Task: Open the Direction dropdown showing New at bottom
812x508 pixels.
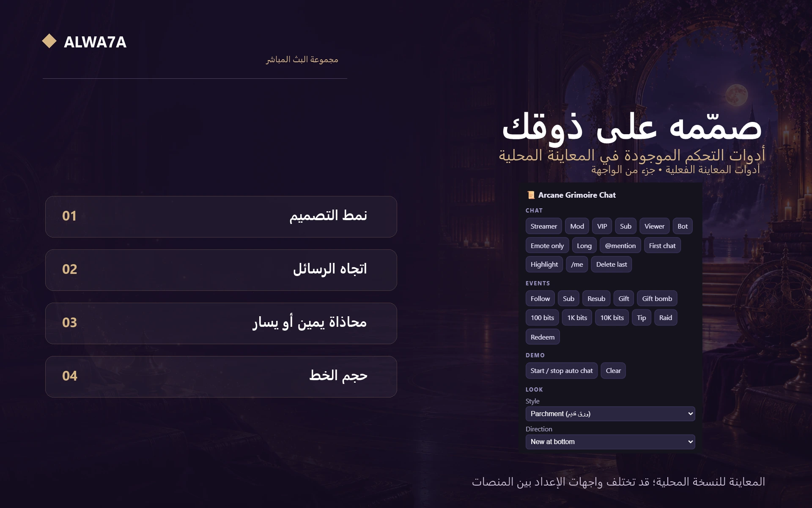Action: pos(610,442)
